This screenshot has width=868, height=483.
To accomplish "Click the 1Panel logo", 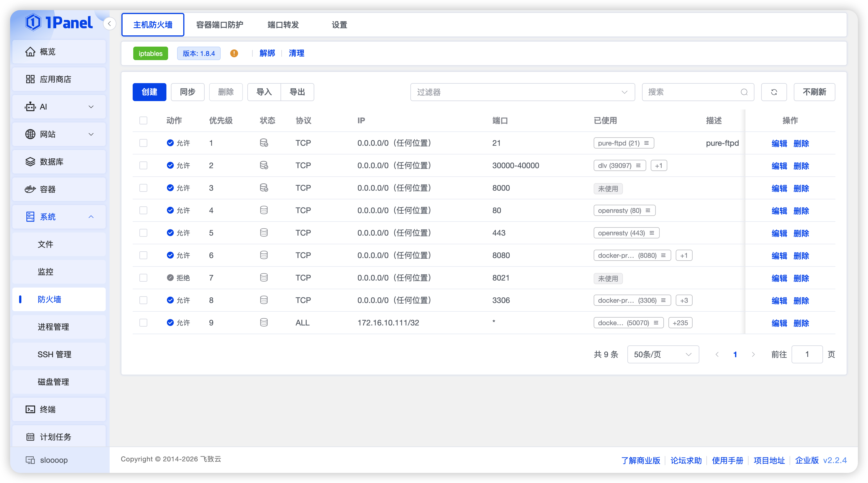I will pyautogui.click(x=59, y=22).
